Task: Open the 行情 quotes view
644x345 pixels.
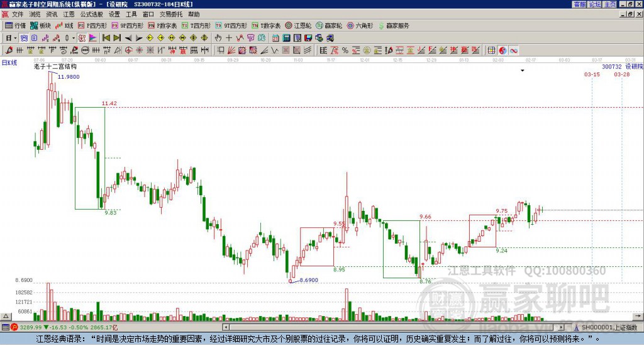Action: click(x=16, y=25)
